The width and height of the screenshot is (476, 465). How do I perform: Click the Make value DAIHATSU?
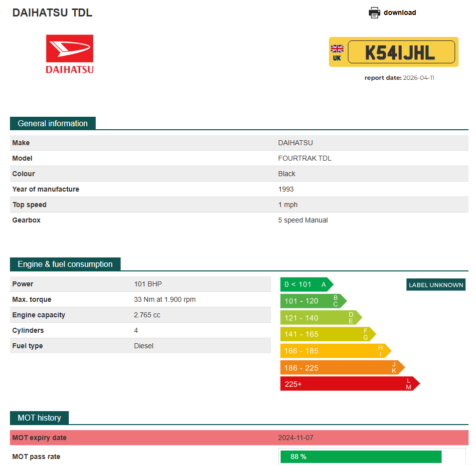[296, 143]
